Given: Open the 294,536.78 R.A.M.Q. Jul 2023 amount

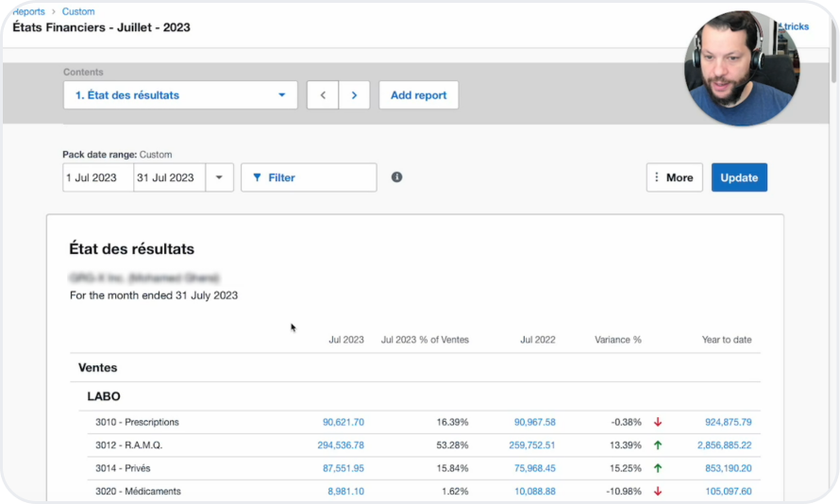Looking at the screenshot, I should coord(341,445).
